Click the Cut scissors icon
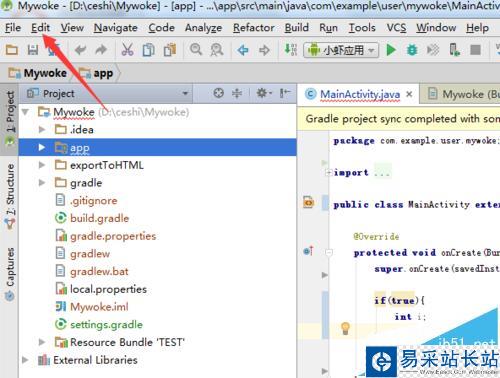This screenshot has height=378, width=500. click(x=127, y=50)
